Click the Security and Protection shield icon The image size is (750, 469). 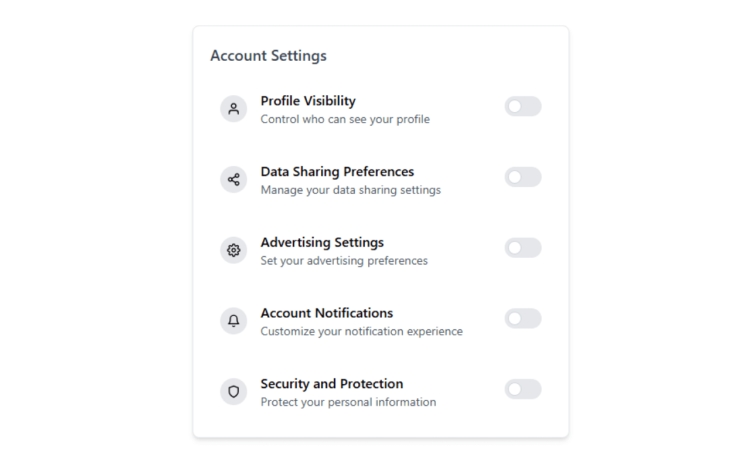233,392
